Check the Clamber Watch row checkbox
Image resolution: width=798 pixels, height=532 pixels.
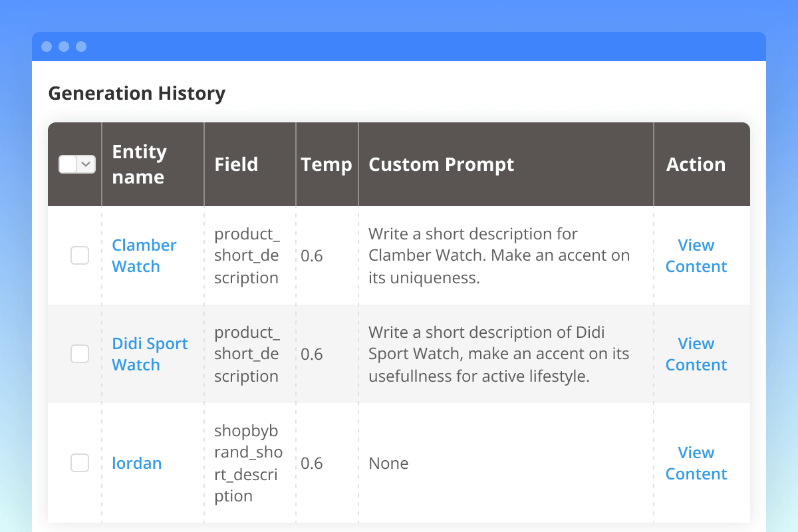[80, 255]
